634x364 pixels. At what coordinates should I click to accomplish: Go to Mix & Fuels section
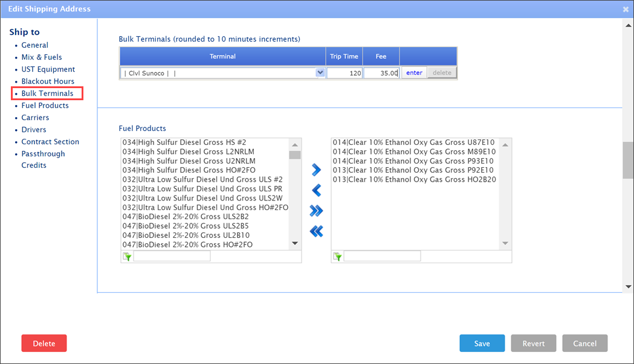[x=42, y=57]
